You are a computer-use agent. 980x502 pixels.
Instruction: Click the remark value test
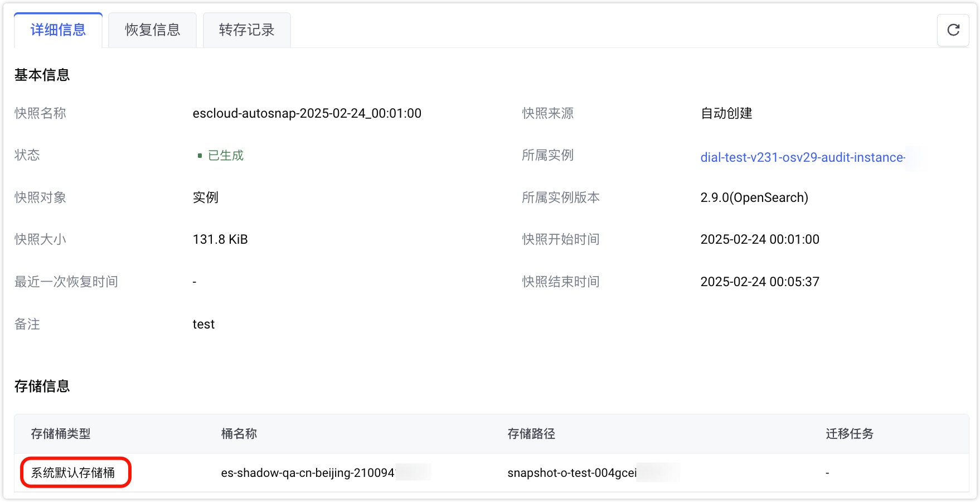pyautogui.click(x=203, y=324)
